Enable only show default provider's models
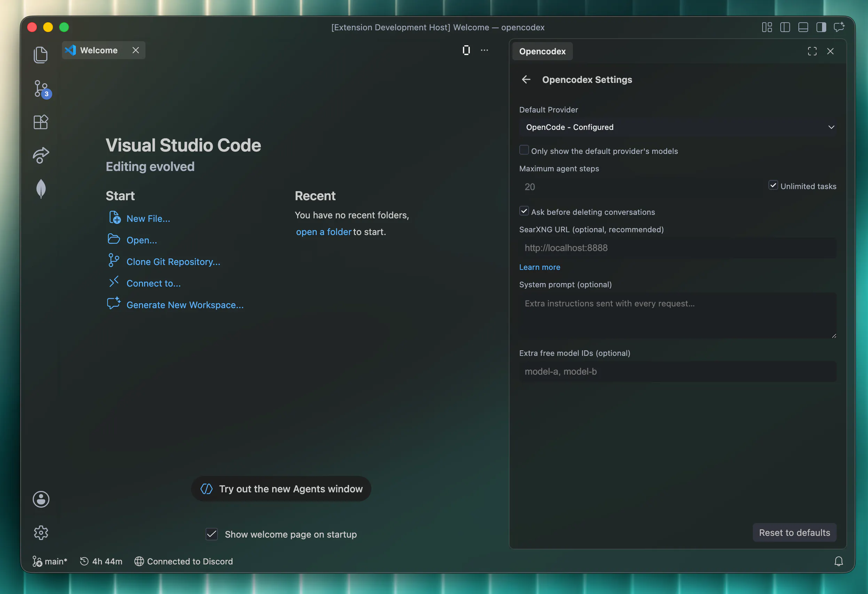Image resolution: width=868 pixels, height=594 pixels. tap(524, 150)
